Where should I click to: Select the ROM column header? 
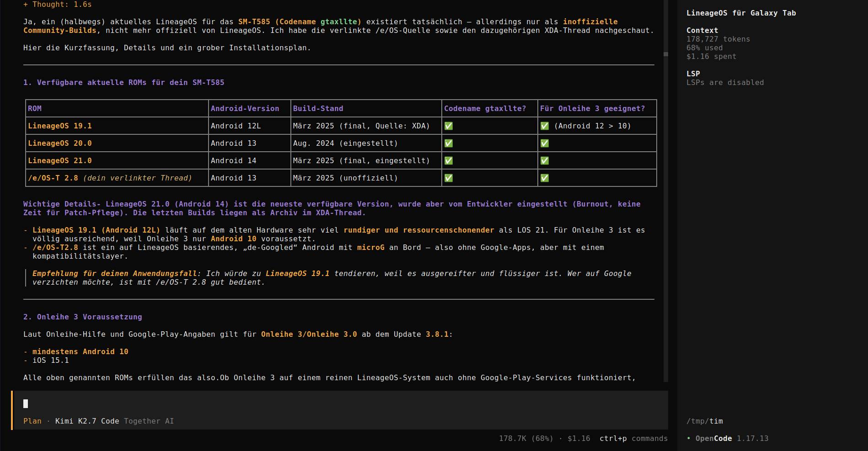pyautogui.click(x=35, y=109)
